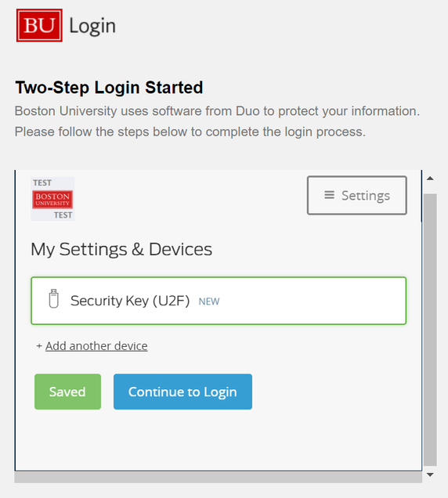
Task: Click the Security Key (U2F) label text
Action: coord(130,301)
